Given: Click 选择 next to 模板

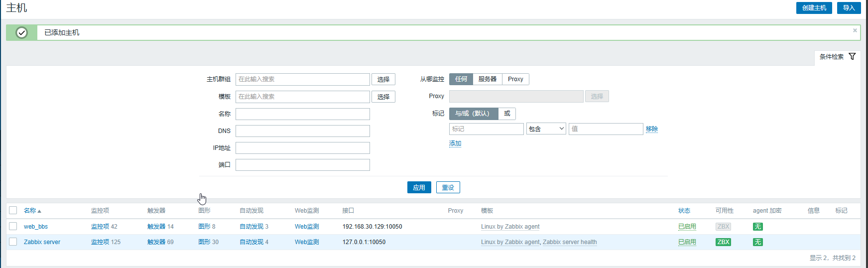Looking at the screenshot, I should (383, 97).
